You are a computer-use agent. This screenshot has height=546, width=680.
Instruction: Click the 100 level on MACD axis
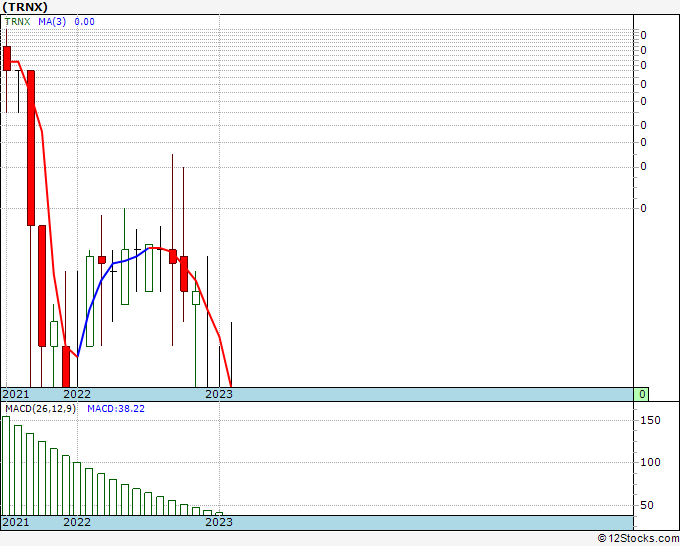point(649,462)
